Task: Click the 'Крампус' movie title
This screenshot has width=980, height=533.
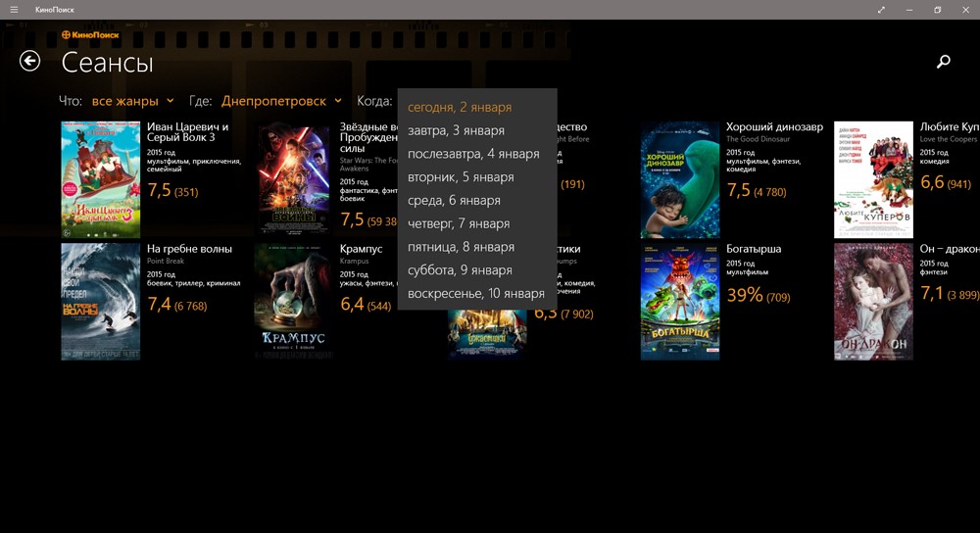Action: click(x=361, y=249)
